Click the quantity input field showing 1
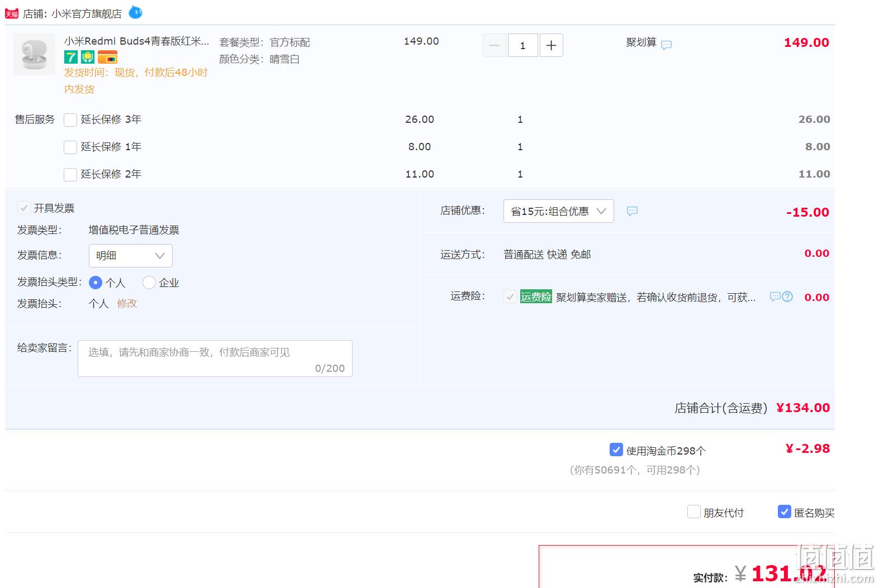This screenshot has width=879, height=588. click(x=523, y=45)
